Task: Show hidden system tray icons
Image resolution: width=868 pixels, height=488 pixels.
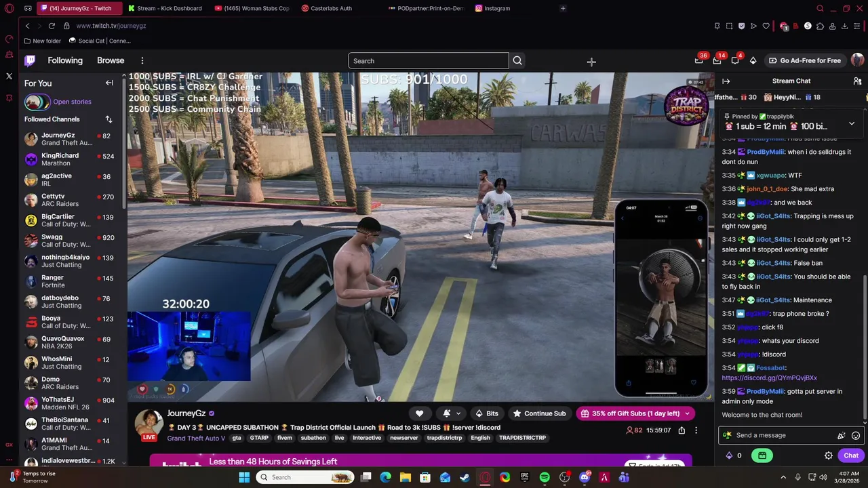Action: 783,477
